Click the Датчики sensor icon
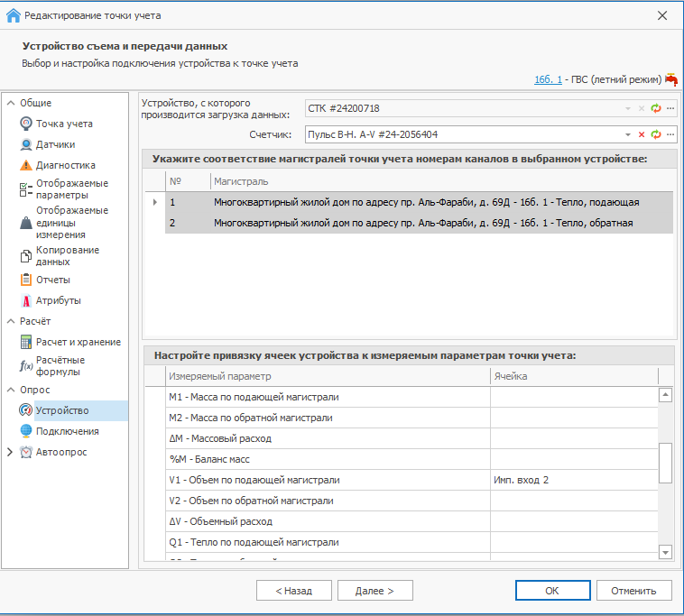Screen dimensions: 684x616 point(26,144)
